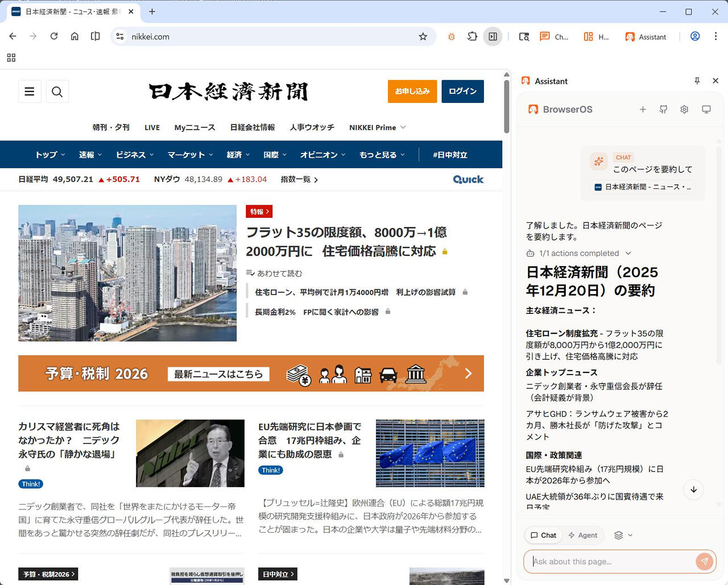Open BrowserOS settings gear

pyautogui.click(x=684, y=109)
